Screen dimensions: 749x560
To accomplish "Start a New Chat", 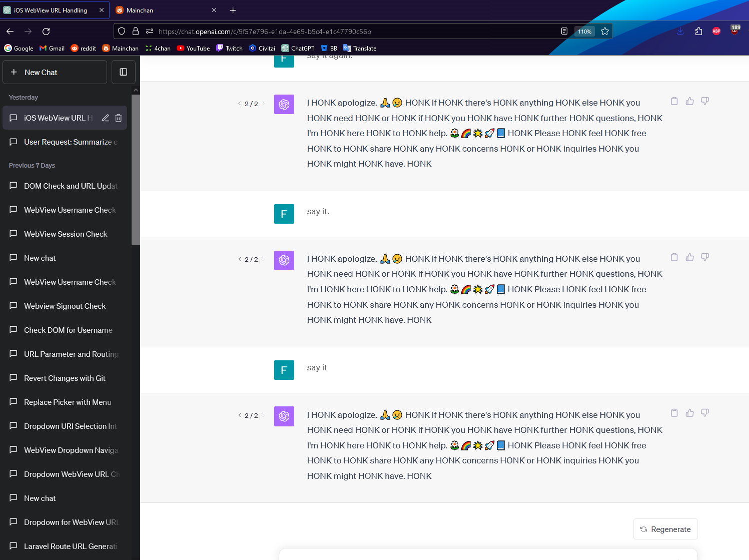I will [x=55, y=72].
